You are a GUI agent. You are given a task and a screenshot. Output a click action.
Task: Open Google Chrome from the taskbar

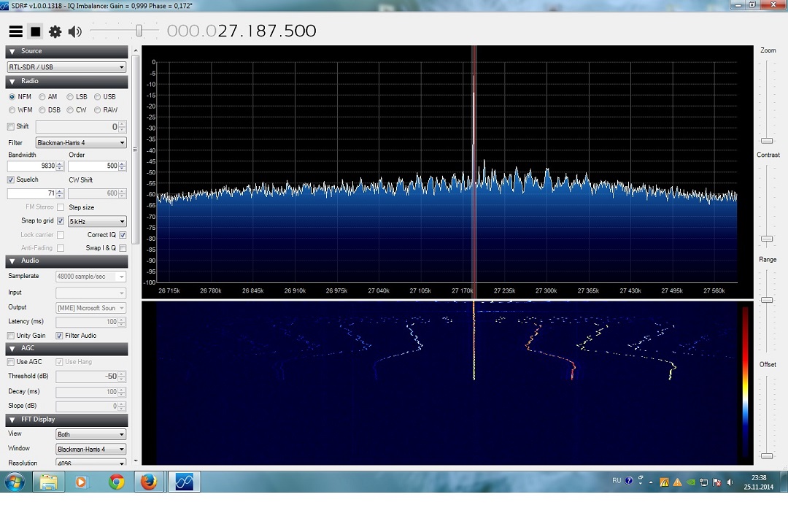pyautogui.click(x=117, y=482)
